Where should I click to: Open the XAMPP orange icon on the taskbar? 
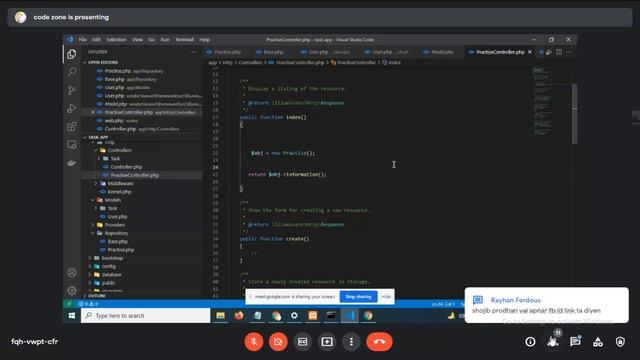tap(313, 316)
